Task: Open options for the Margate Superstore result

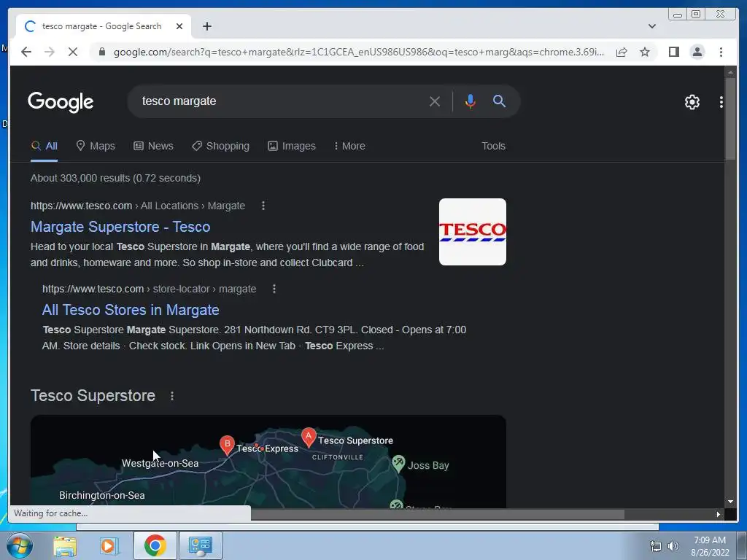Action: (x=263, y=206)
